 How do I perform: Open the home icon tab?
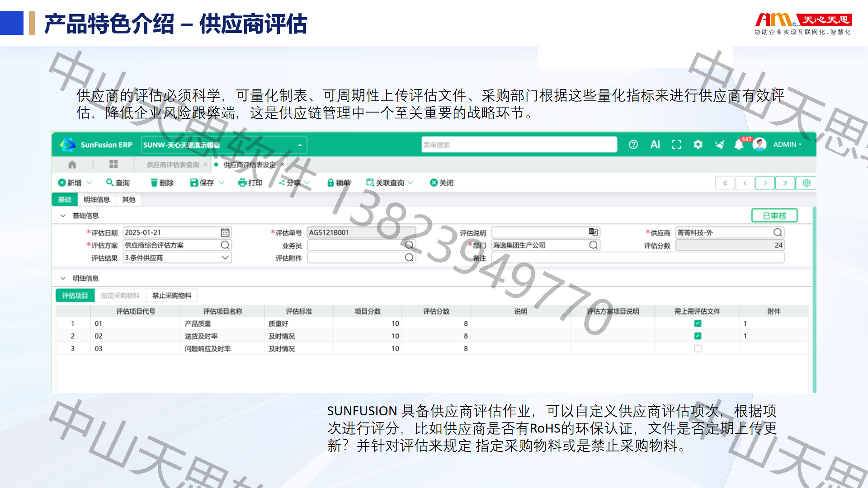click(x=72, y=164)
